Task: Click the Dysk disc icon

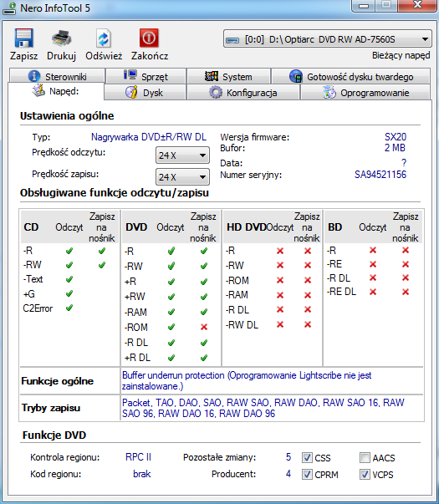Action: point(131,92)
